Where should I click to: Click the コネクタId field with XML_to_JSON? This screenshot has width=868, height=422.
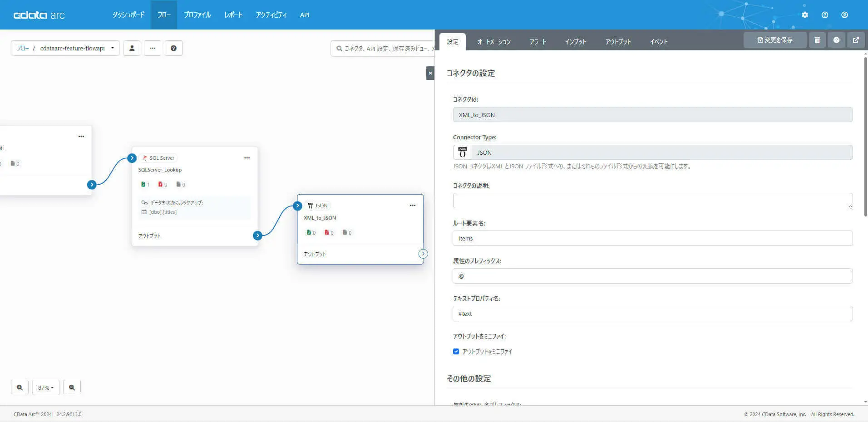coord(652,115)
